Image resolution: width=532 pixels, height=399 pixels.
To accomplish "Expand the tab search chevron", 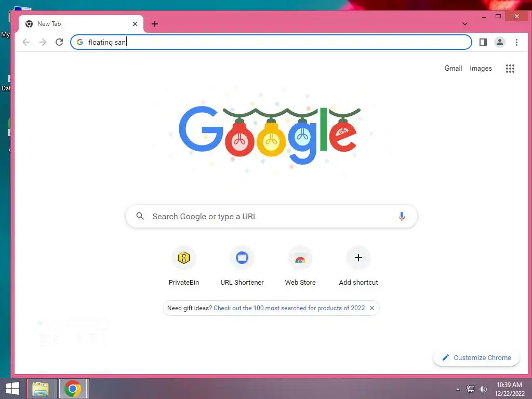I will tap(465, 24).
